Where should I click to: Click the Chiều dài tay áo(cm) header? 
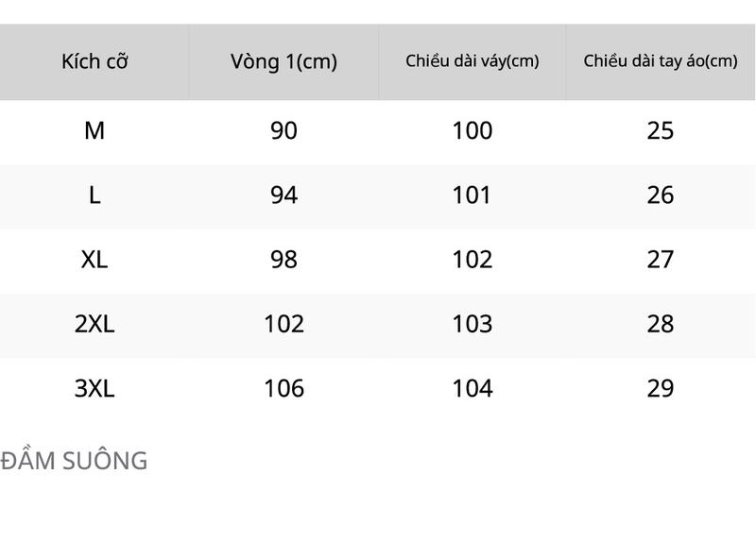click(660, 61)
